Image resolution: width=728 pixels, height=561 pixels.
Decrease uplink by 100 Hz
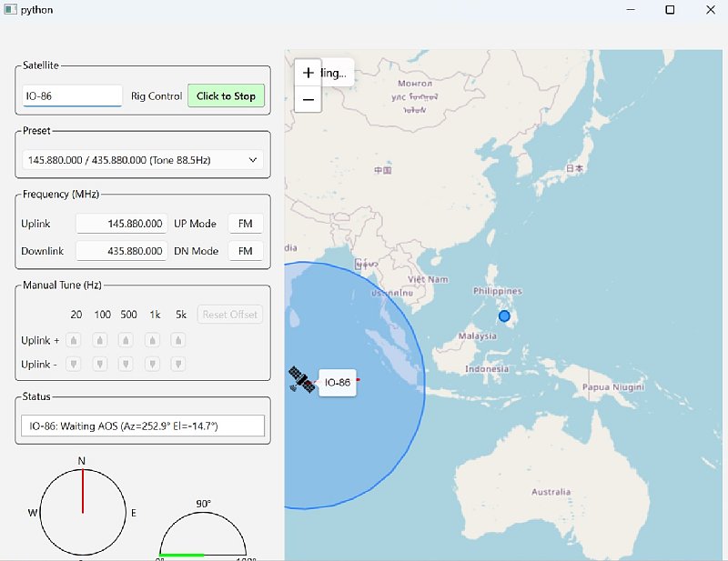click(100, 364)
